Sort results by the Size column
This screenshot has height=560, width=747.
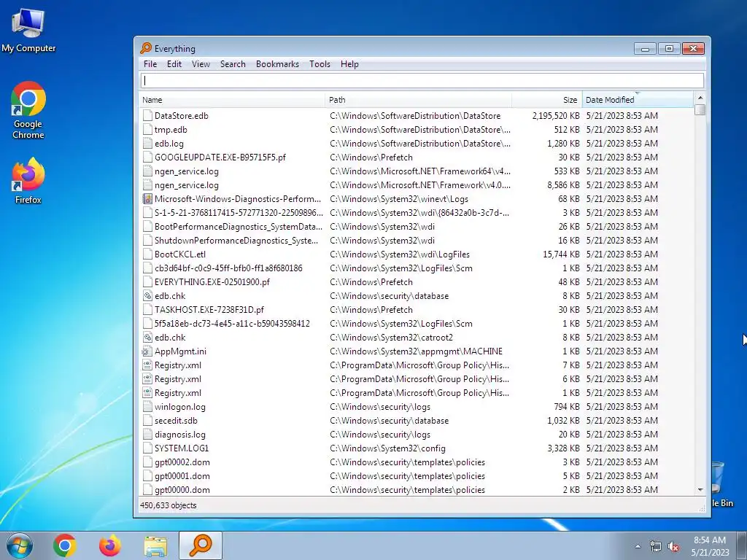[x=547, y=100]
